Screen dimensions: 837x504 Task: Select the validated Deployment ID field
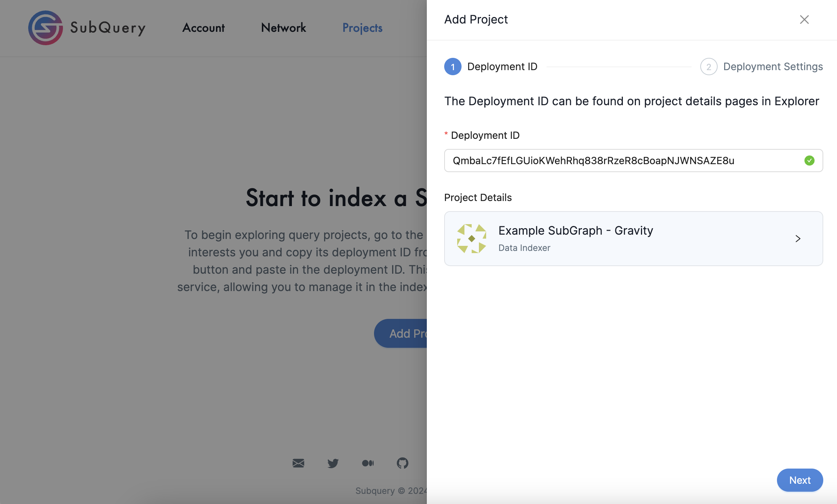coord(633,160)
